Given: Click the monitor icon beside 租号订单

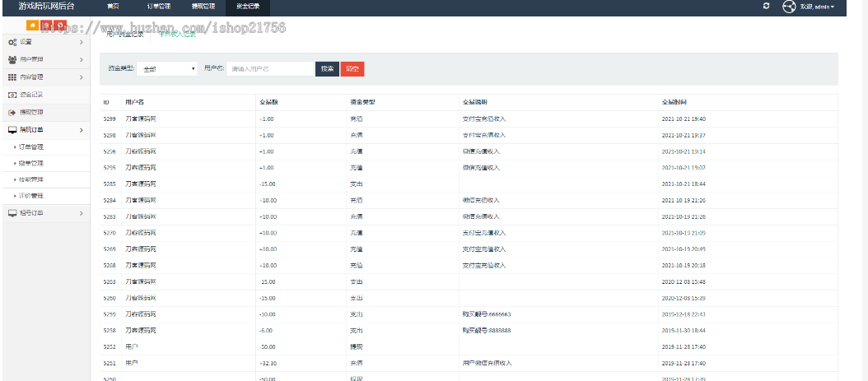Looking at the screenshot, I should pyautogui.click(x=12, y=213).
